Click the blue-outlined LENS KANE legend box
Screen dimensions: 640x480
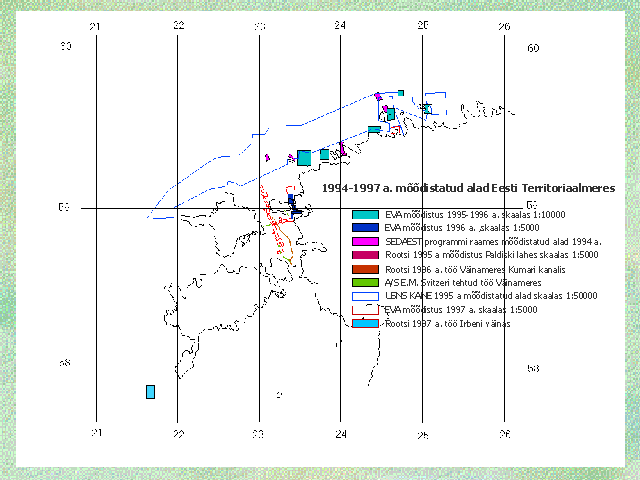[365, 296]
